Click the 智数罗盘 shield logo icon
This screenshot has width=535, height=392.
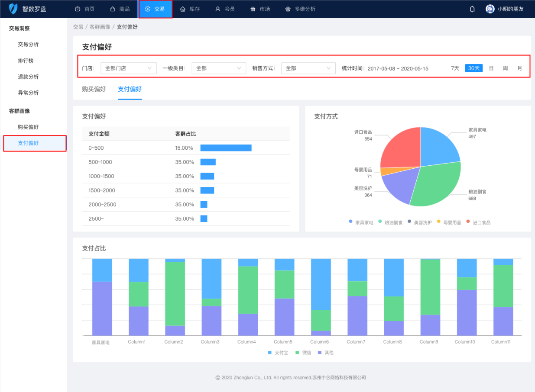click(13, 9)
